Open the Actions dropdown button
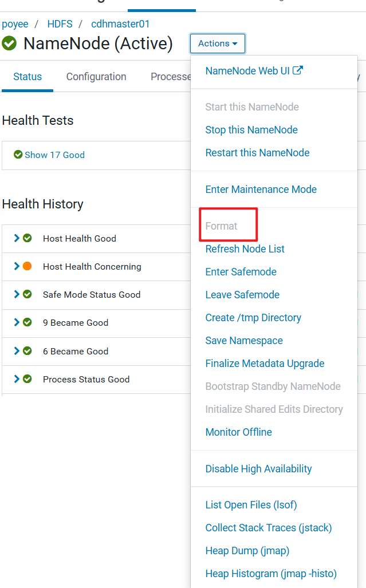The height and width of the screenshot is (588, 366). coord(218,44)
